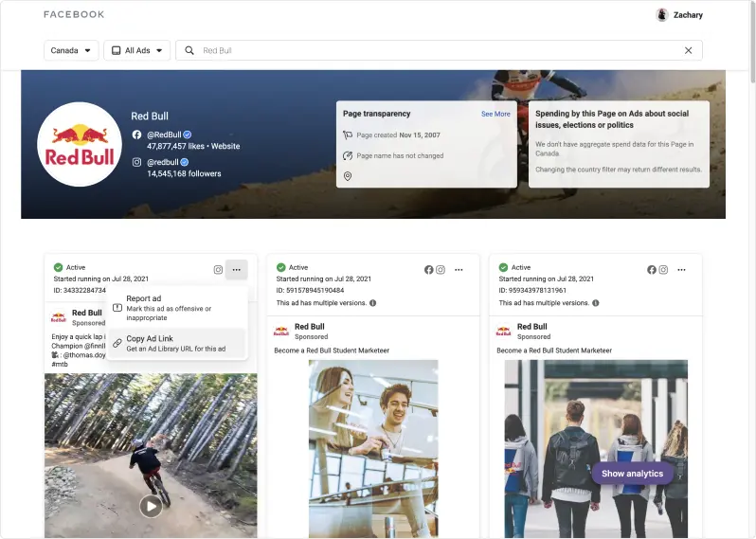
Task: Open the three-dots menu on the third ad card
Action: click(x=681, y=270)
